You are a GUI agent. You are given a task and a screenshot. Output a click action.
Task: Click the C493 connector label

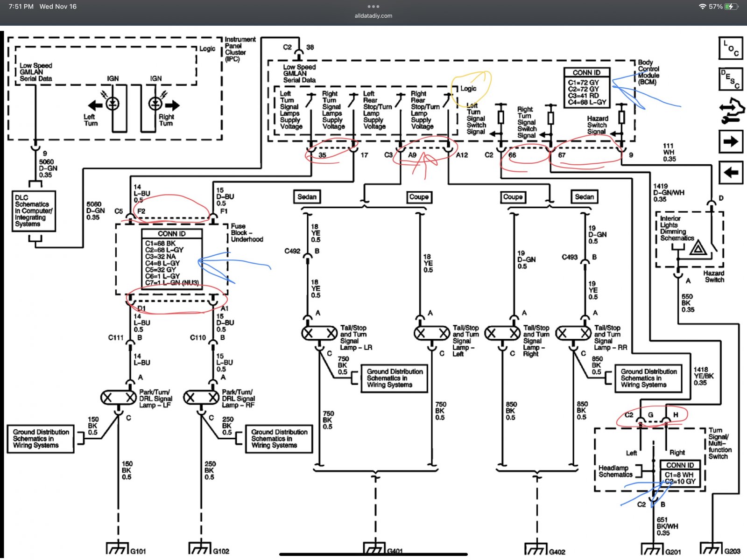[x=570, y=257]
